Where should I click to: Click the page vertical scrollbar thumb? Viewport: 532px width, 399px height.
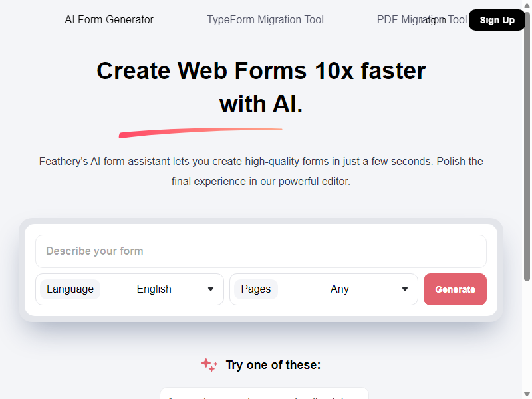coord(527,146)
